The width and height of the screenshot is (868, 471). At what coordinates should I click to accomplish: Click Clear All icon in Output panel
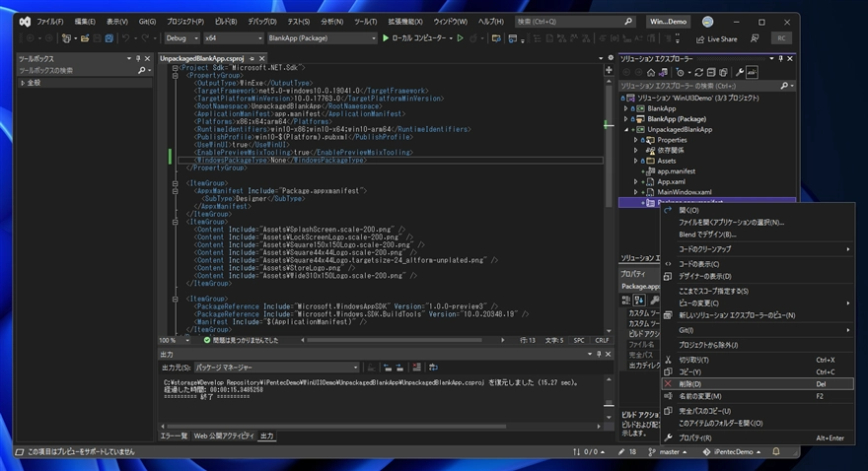click(x=417, y=368)
